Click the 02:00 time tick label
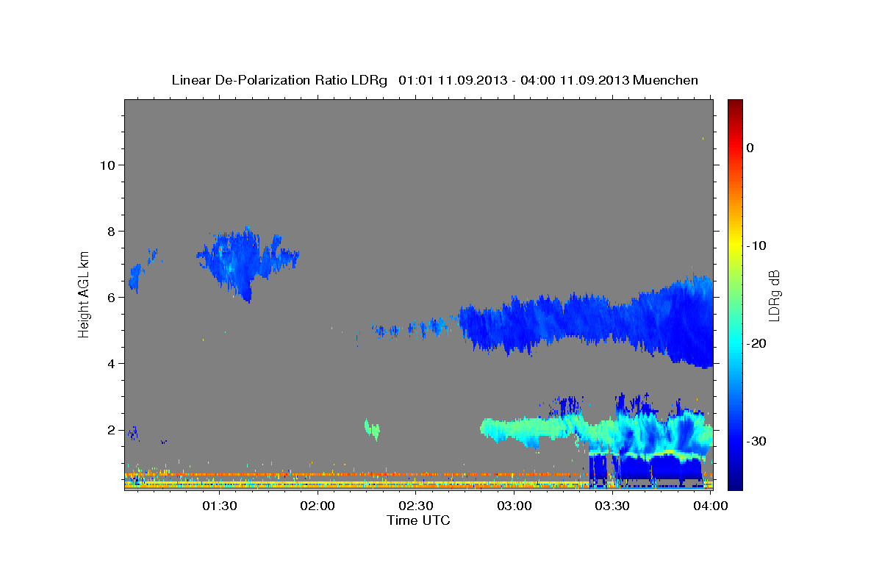The height and width of the screenshot is (588, 882). 318,506
